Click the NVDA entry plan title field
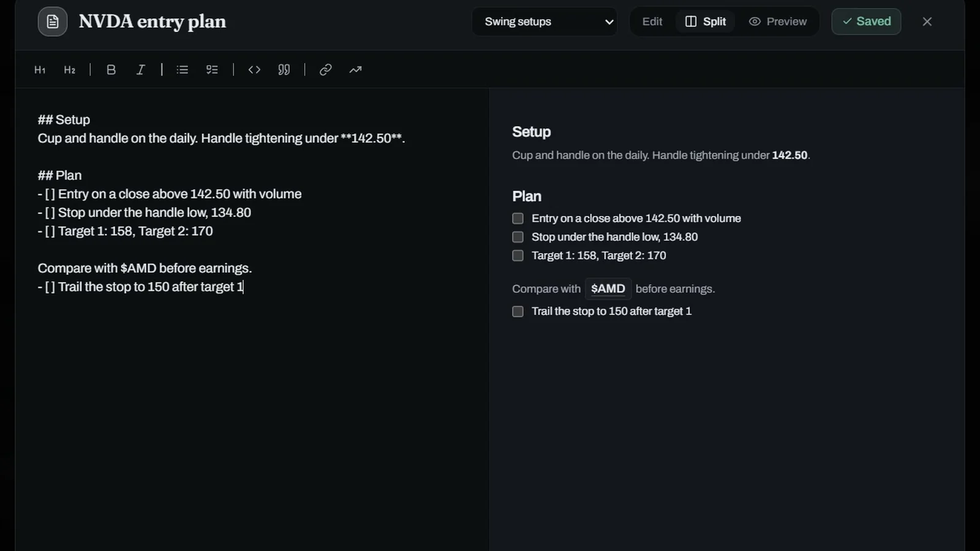Image resolution: width=980 pixels, height=551 pixels. tap(153, 21)
